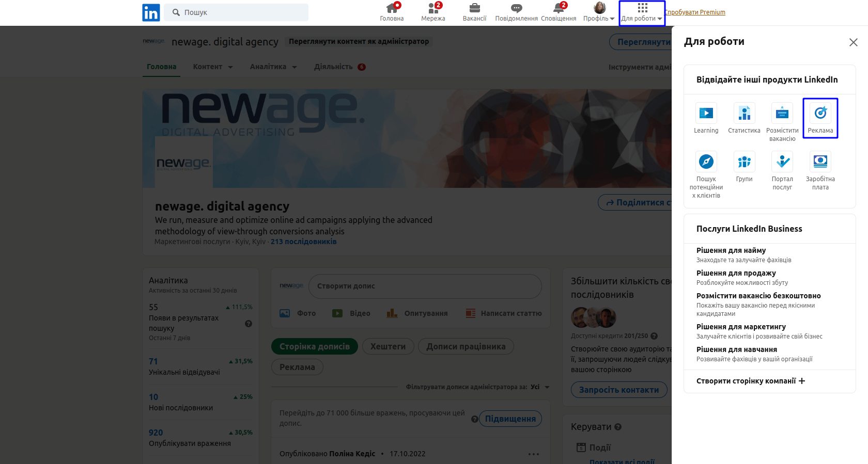Screen dimensions: 868x464
Task: Click the Розмістити вакансію icon
Action: (782, 114)
